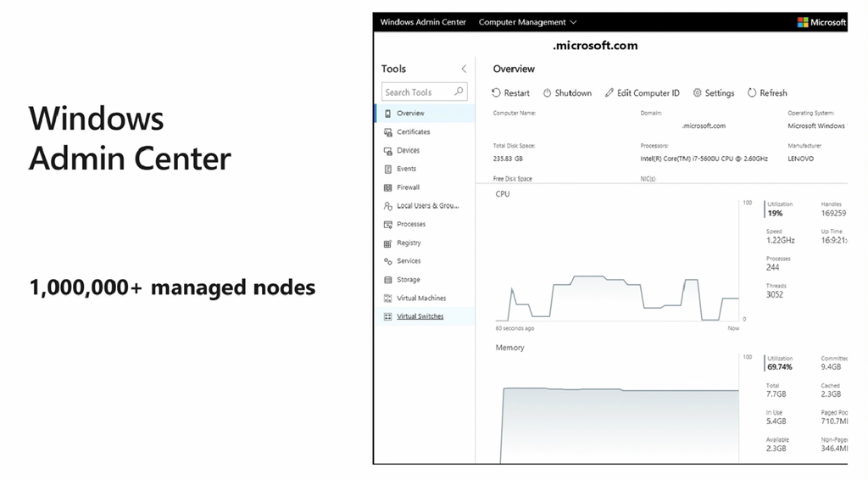868x480 pixels.
Task: Select Overview in Tools list
Action: (x=426, y=114)
